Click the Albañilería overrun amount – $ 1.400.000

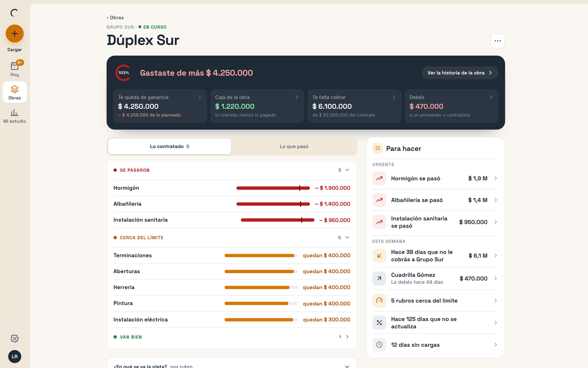click(332, 204)
